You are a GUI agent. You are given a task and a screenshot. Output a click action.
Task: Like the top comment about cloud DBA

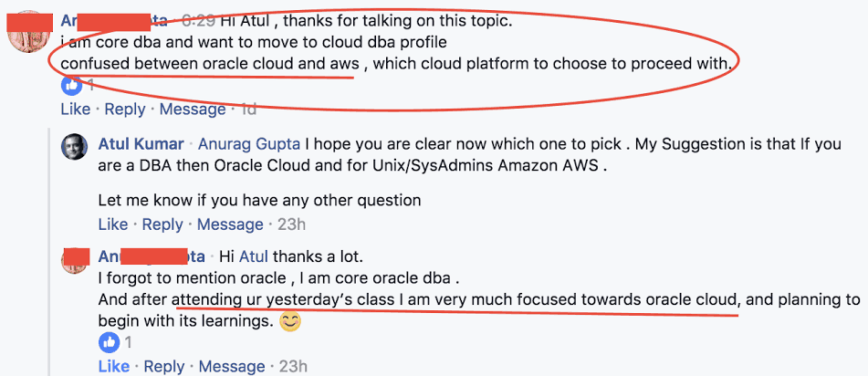coord(75,110)
